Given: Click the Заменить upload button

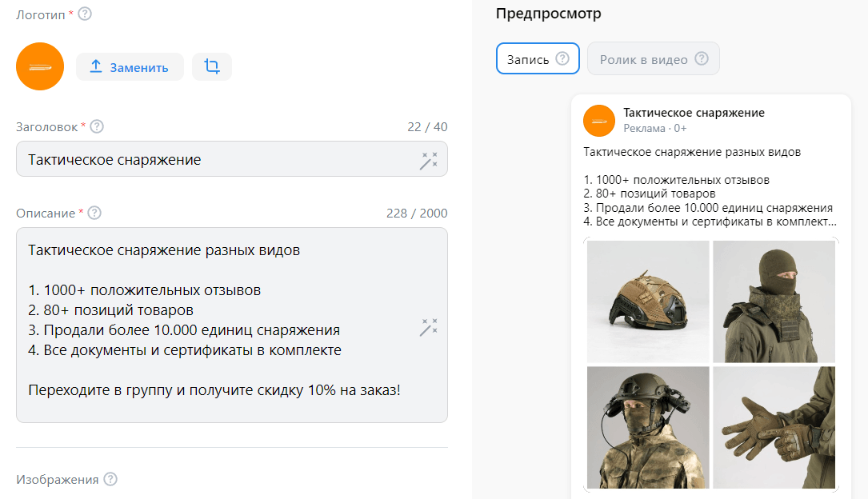Looking at the screenshot, I should 130,67.
